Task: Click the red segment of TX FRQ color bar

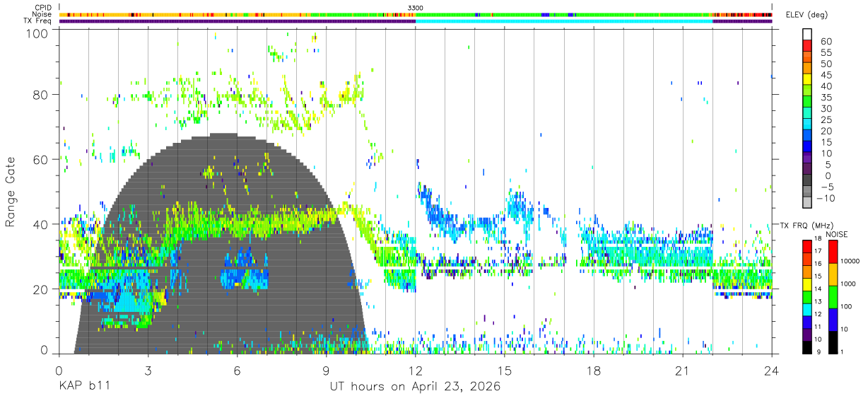Action: point(807,245)
